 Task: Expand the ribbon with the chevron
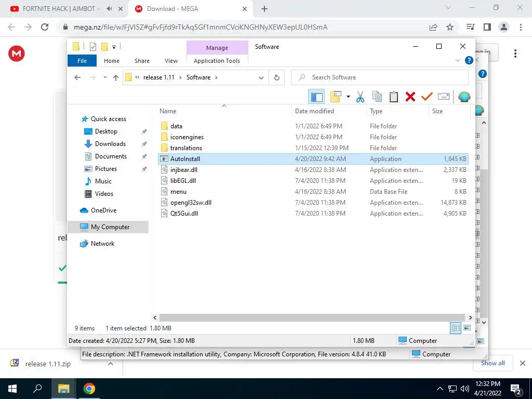[x=457, y=60]
